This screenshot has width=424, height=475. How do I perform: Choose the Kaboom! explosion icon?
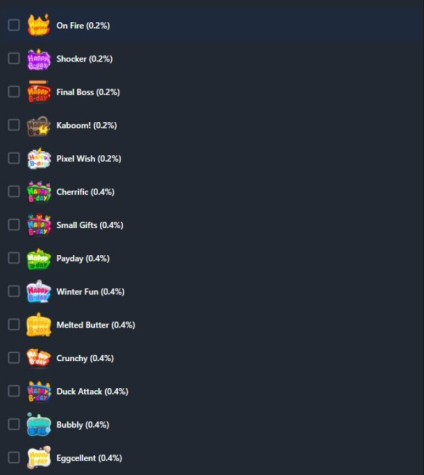pos(39,126)
